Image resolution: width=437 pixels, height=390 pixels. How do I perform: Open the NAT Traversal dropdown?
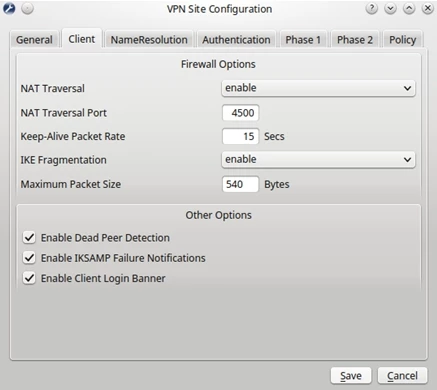tap(318, 88)
